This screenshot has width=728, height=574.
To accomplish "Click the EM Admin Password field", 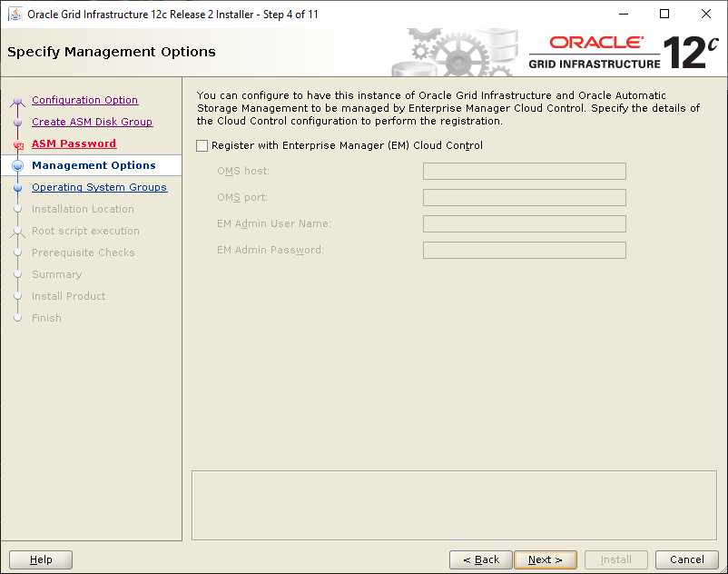I will (x=524, y=251).
